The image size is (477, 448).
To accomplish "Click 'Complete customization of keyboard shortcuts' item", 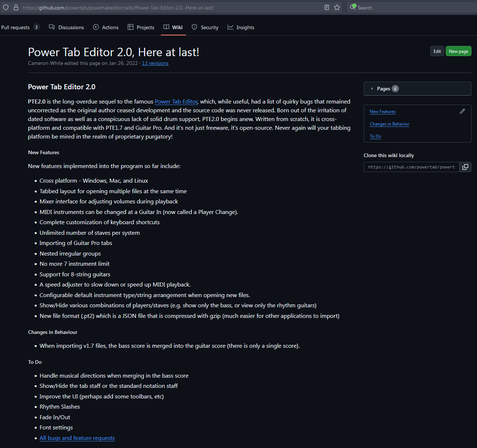I will (100, 222).
